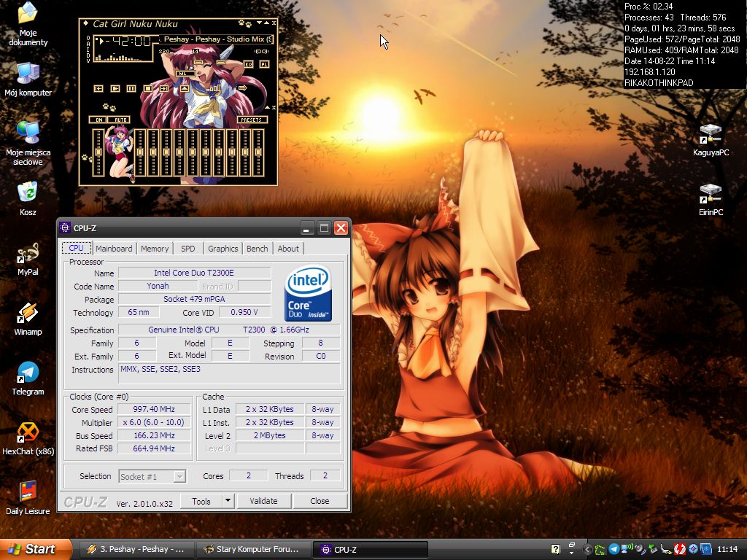
Task: Switch to Stary Komputer Forum taskbar button
Action: (x=253, y=550)
